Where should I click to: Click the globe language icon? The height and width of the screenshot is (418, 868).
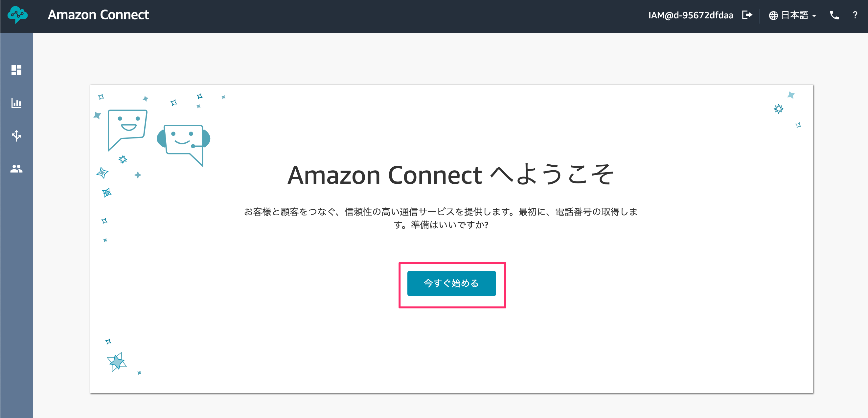[x=773, y=15]
